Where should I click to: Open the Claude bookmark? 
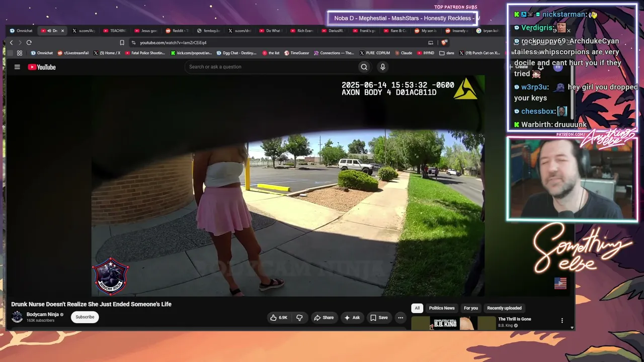(x=403, y=53)
